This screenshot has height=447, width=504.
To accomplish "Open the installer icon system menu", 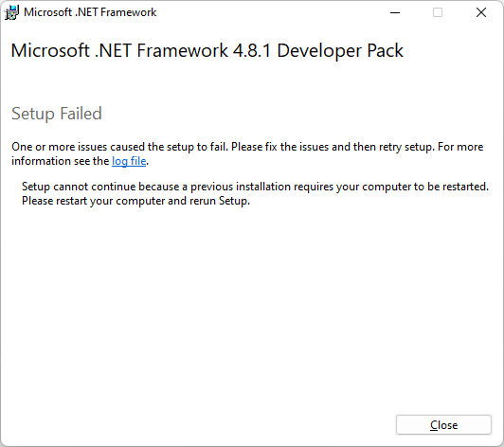I will (11, 12).
